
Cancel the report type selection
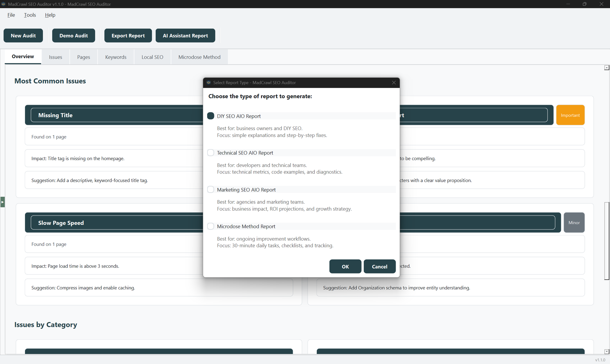[379, 266]
